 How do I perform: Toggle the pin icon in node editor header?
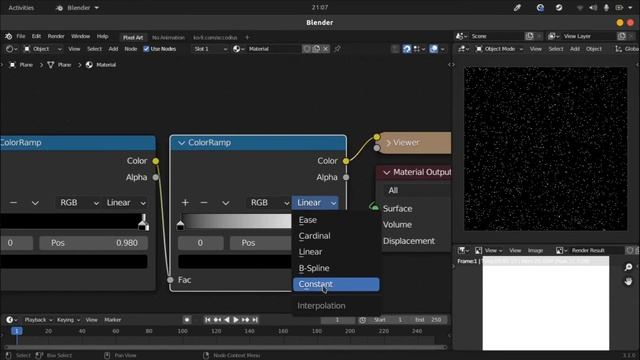pyautogui.click(x=337, y=49)
